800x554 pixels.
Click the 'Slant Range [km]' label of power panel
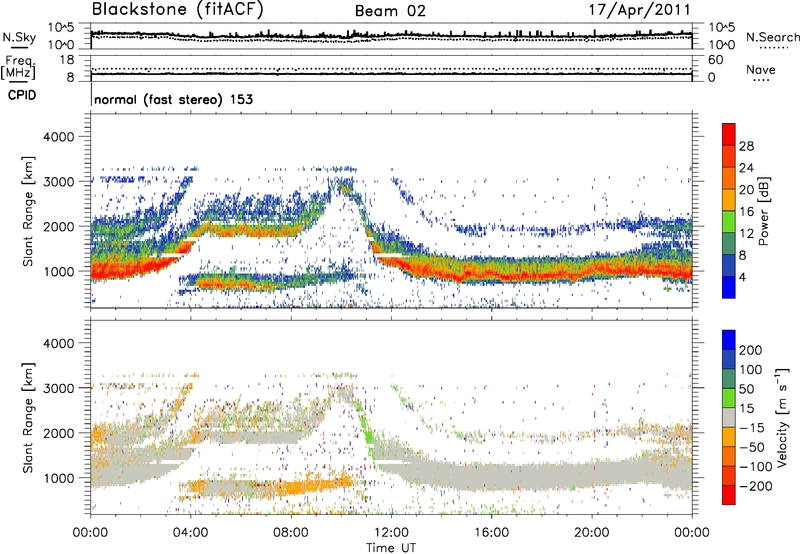[28, 211]
